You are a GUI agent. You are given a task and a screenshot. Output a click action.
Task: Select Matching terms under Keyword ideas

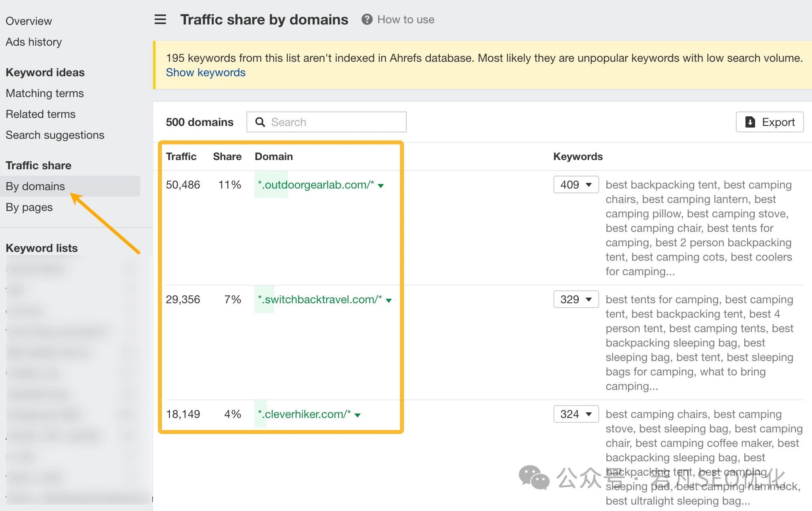click(x=45, y=93)
